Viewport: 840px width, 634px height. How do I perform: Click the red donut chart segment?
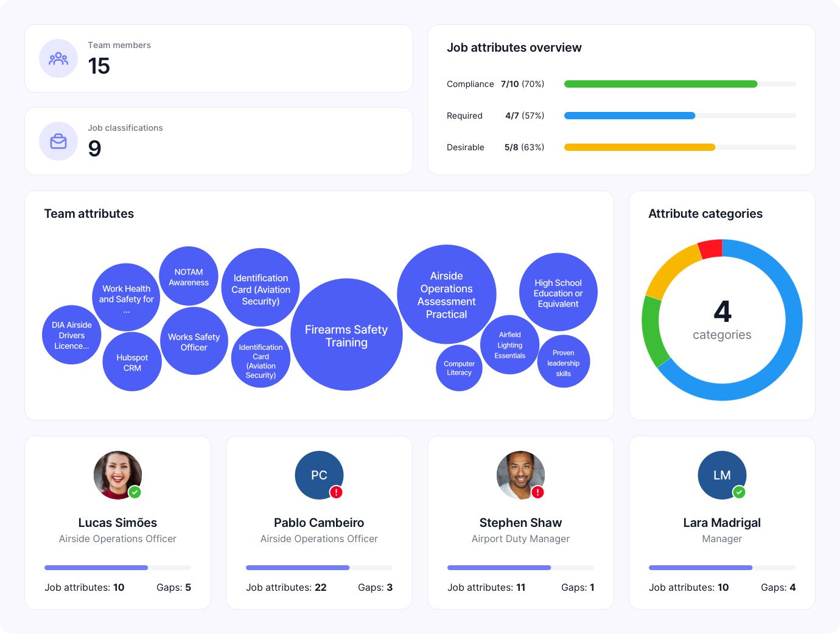point(710,249)
